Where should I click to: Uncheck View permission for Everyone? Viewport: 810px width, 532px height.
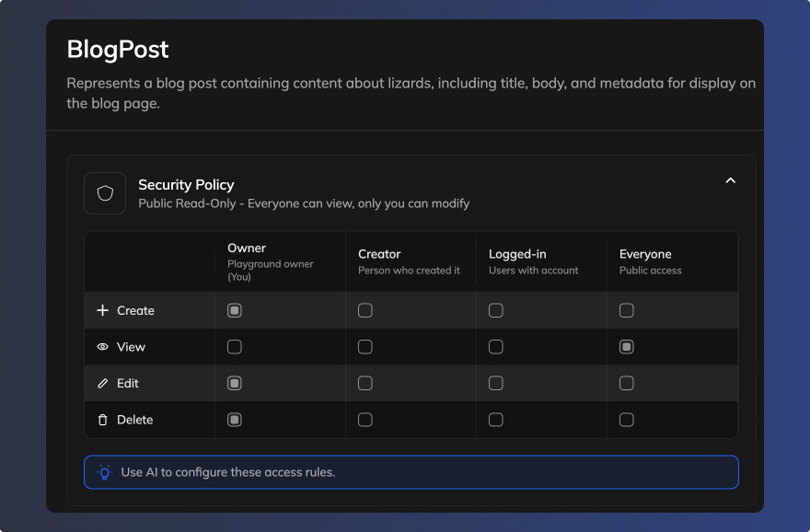pyautogui.click(x=627, y=347)
